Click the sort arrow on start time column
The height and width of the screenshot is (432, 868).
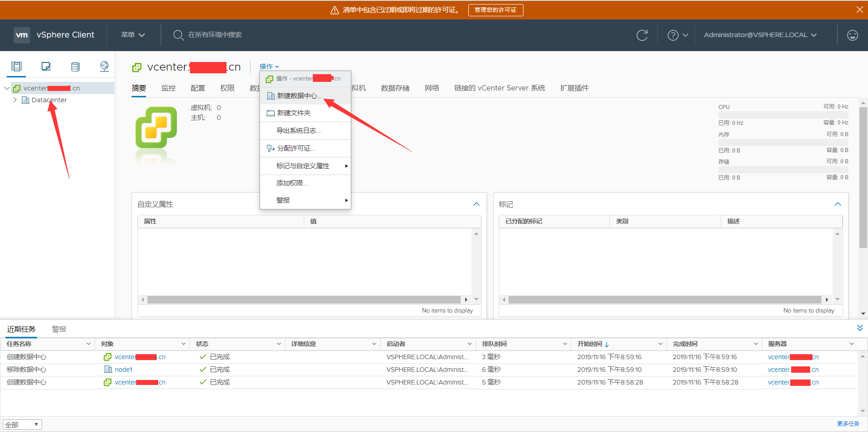[x=607, y=344]
